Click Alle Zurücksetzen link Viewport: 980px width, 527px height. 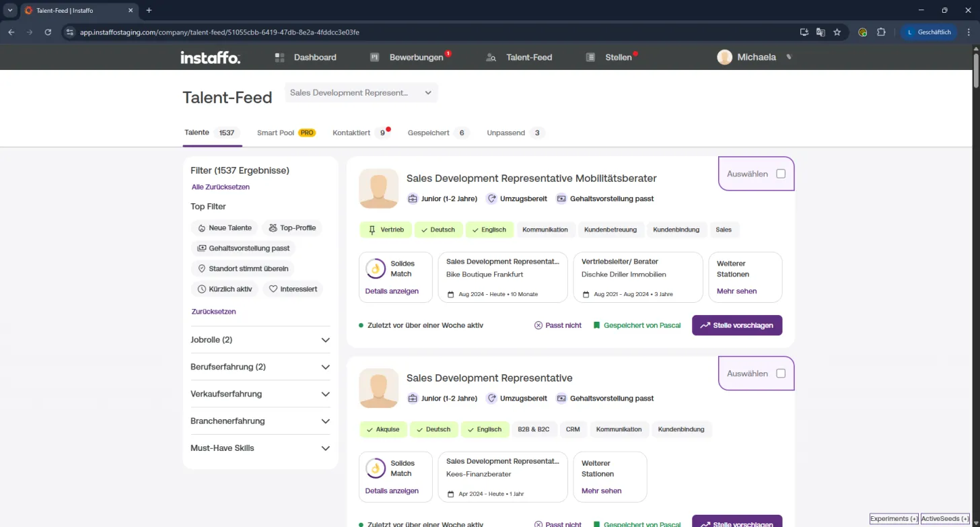(x=221, y=187)
